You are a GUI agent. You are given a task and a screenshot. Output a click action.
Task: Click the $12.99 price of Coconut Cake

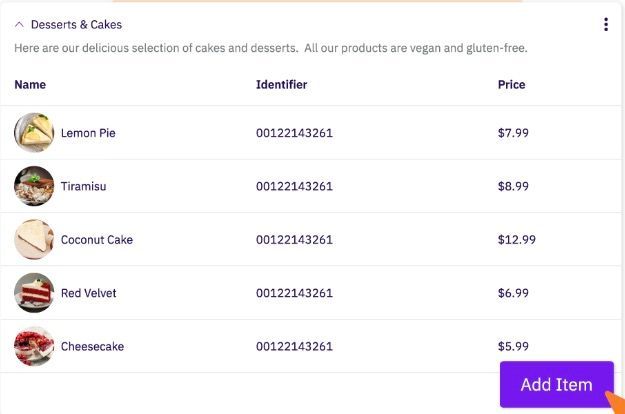(517, 239)
